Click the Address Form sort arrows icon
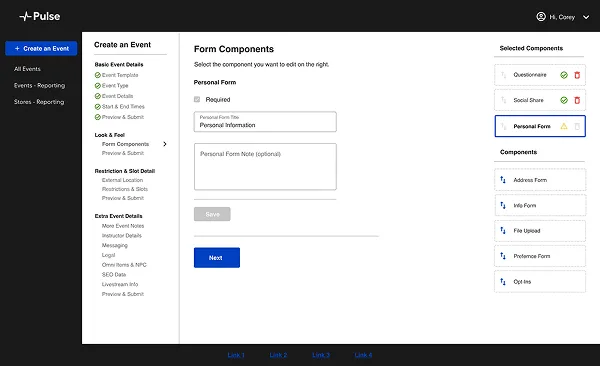 coord(503,180)
